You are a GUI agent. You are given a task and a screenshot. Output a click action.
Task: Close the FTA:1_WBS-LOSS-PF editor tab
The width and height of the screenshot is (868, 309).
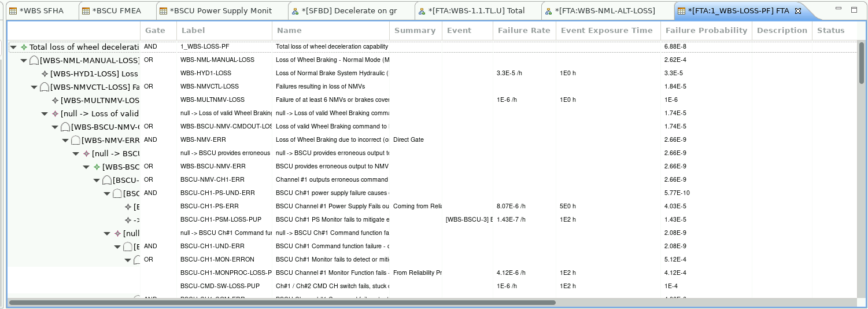(x=798, y=11)
